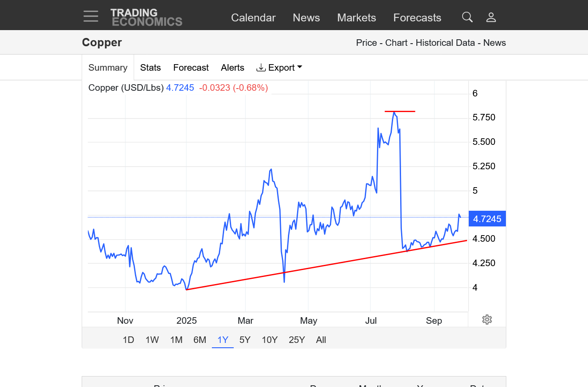
Task: Select the Alerts tab
Action: pos(232,68)
